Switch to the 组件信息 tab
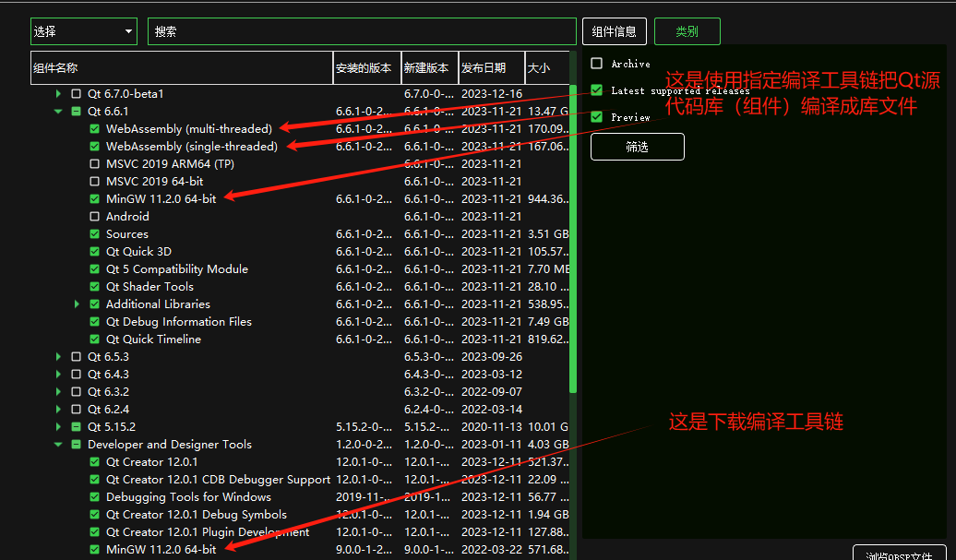 click(614, 31)
